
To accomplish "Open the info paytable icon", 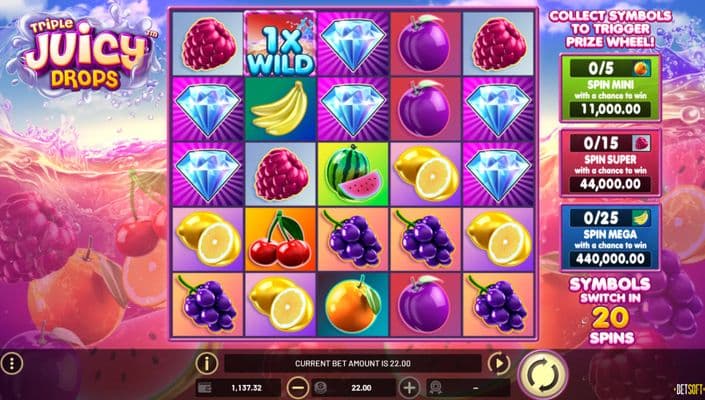I will [x=207, y=363].
